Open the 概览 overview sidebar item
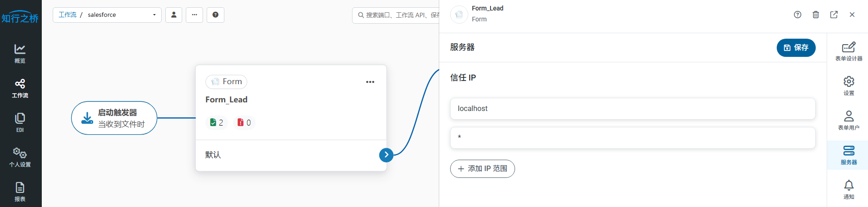The width and height of the screenshot is (868, 207). coord(20,53)
